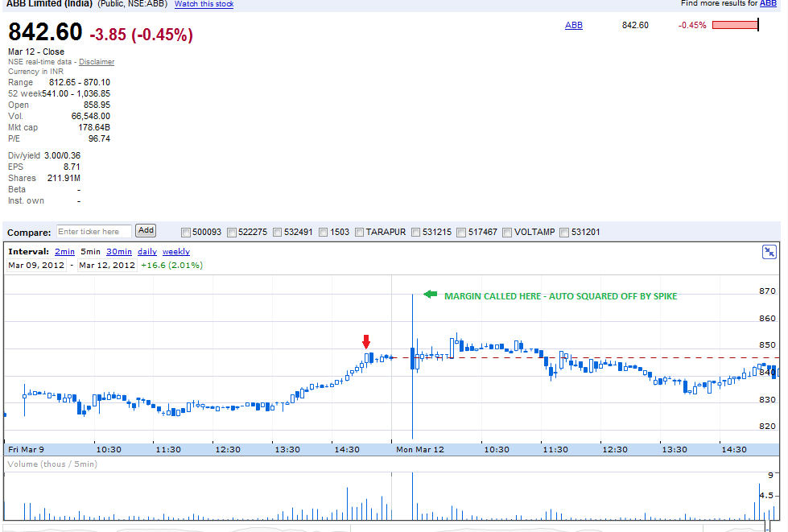Click the ABB -0.45% red change bar
This screenshot has width=788, height=532.
tap(735, 25)
